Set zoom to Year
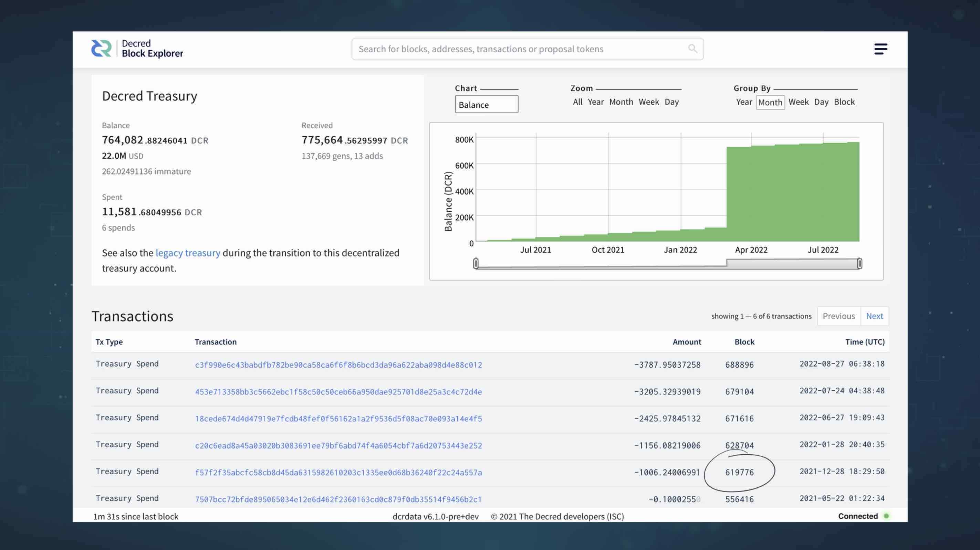Image resolution: width=980 pixels, height=550 pixels. click(595, 102)
